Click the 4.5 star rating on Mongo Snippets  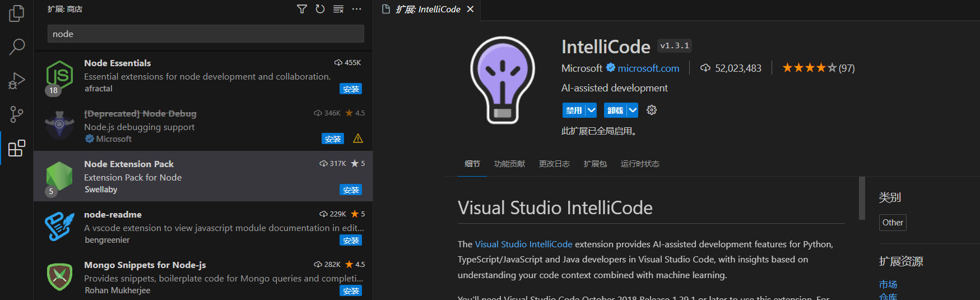pos(355,264)
